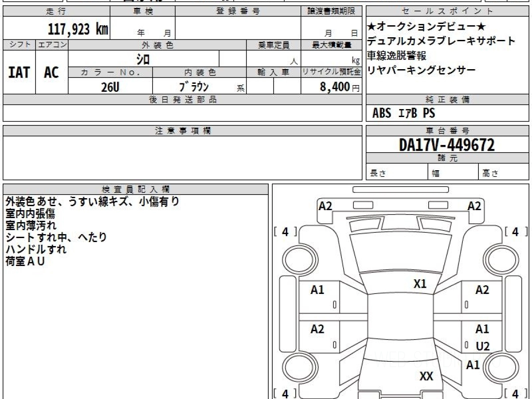Select the inspector note 室内内張傷
This screenshot has width=532, height=399.
click(31, 214)
